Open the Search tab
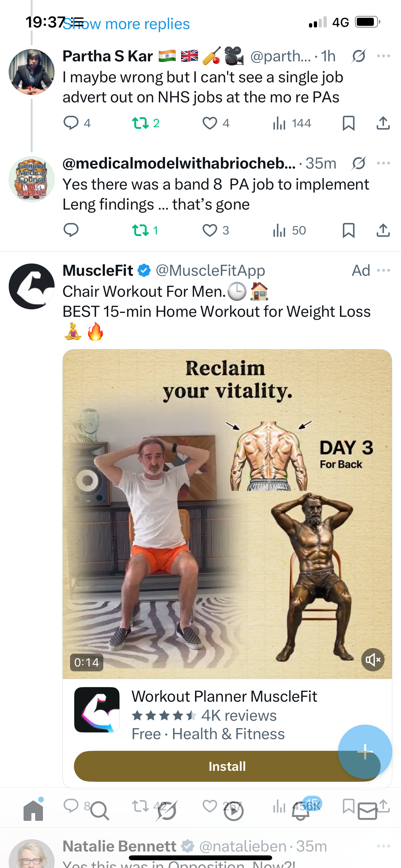This screenshot has height=868, width=401. pyautogui.click(x=100, y=811)
